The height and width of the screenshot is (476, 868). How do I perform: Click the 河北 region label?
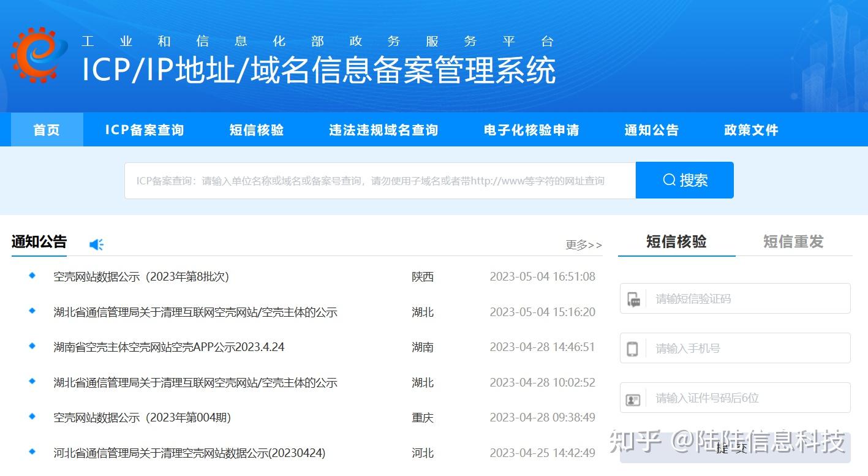[x=423, y=453]
